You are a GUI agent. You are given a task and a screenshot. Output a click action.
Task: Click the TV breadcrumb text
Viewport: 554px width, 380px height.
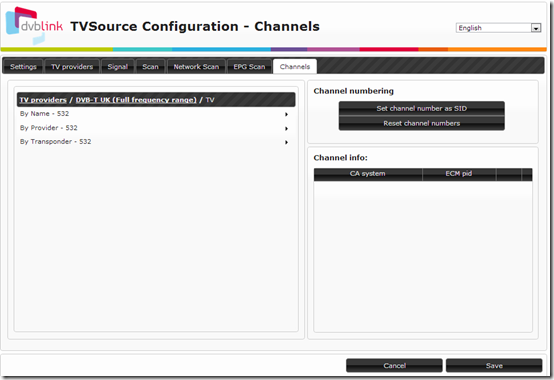(x=210, y=100)
